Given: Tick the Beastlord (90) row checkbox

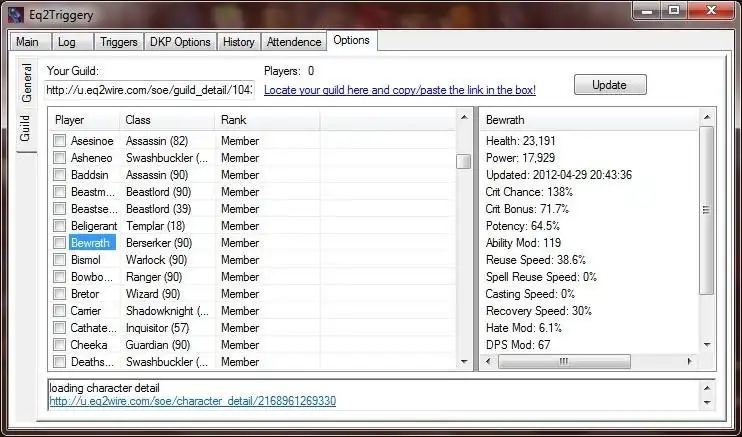Looking at the screenshot, I should (x=60, y=192).
